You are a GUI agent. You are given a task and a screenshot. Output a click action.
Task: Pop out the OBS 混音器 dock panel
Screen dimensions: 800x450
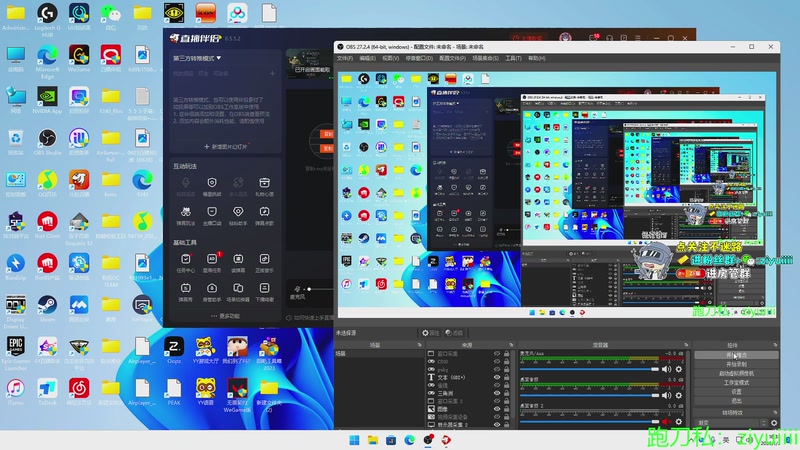click(x=686, y=345)
